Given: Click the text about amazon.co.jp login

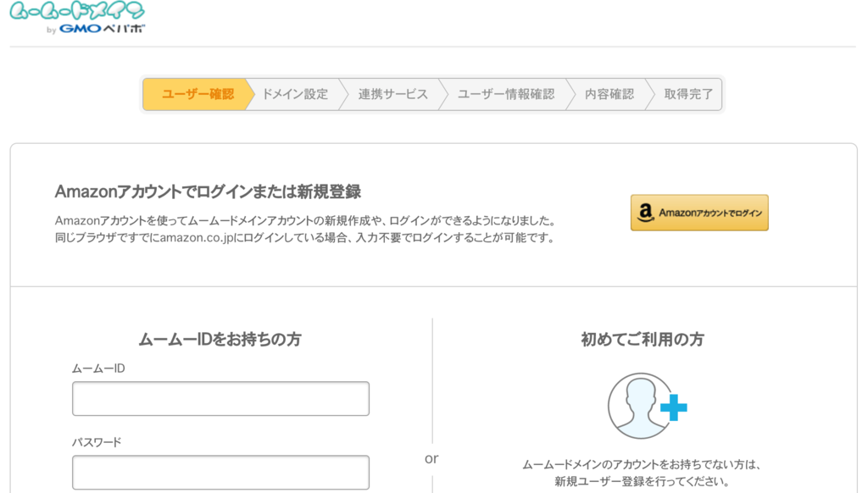Looking at the screenshot, I should (304, 238).
